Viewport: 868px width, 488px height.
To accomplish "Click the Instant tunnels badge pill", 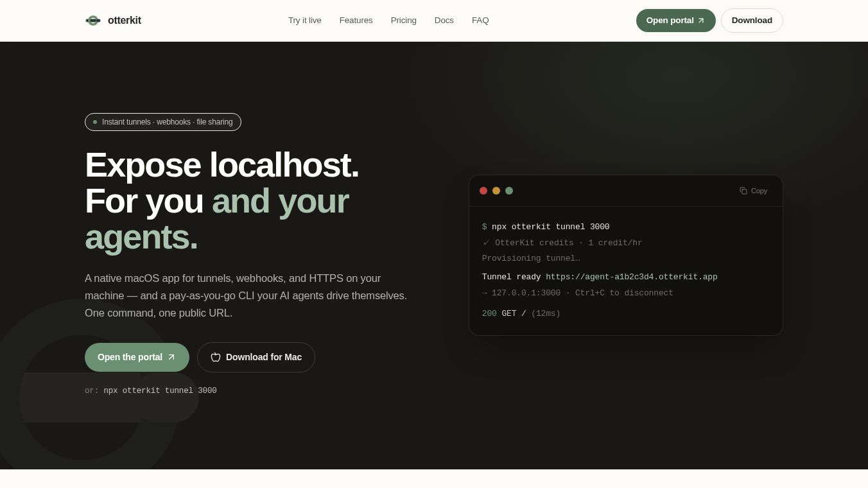I will [x=163, y=122].
